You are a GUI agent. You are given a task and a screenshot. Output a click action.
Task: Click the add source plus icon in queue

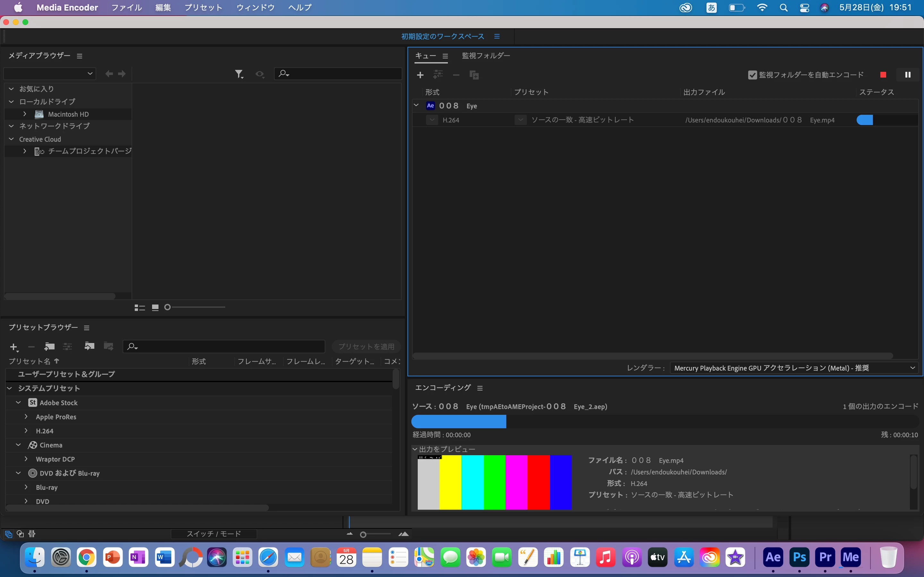420,75
